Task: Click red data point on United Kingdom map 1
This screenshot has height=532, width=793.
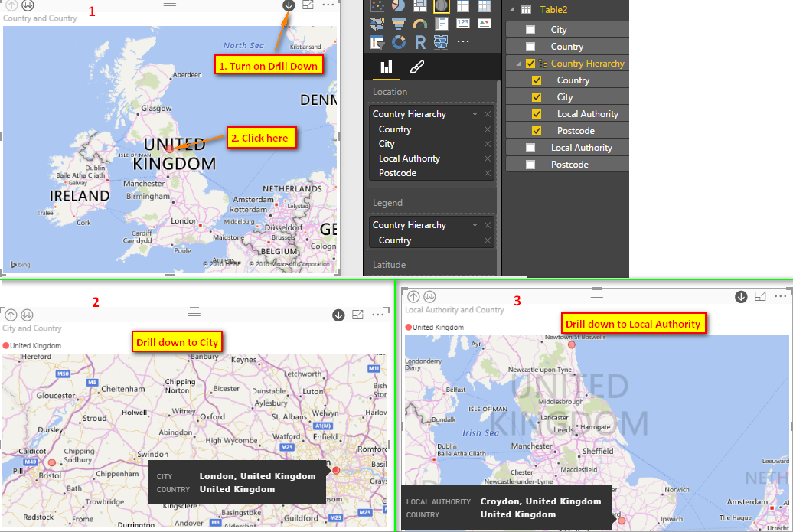Action: click(x=170, y=149)
